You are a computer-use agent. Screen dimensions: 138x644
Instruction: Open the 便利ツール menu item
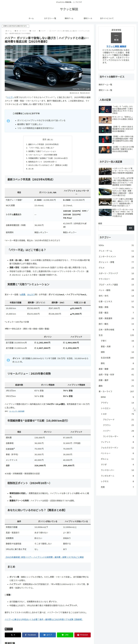click(88, 18)
